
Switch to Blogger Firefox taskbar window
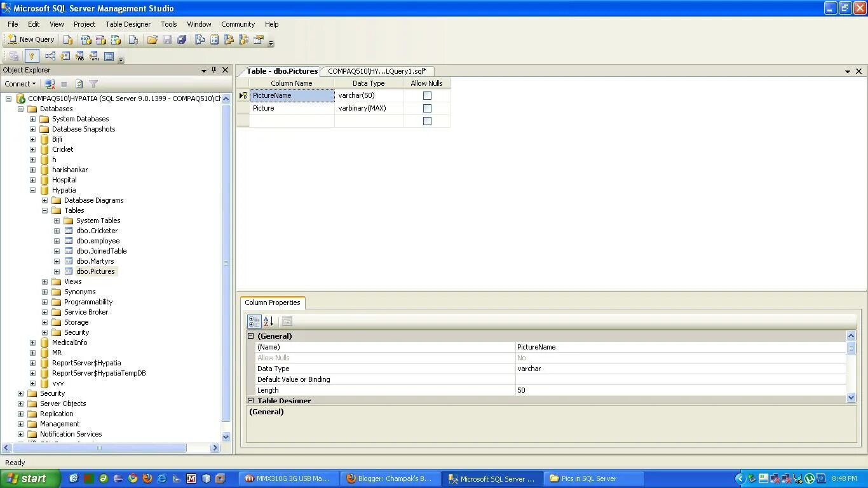(x=391, y=478)
